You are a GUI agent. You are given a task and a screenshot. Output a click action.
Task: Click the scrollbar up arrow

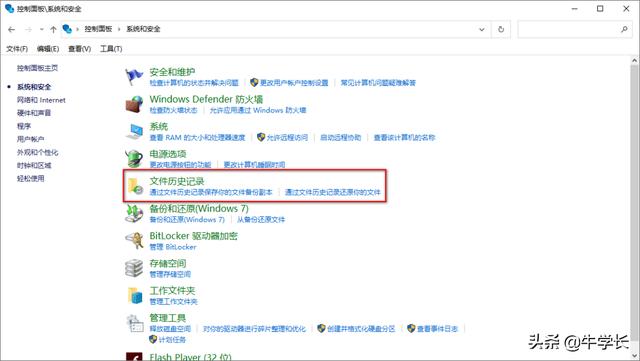pos(634,60)
